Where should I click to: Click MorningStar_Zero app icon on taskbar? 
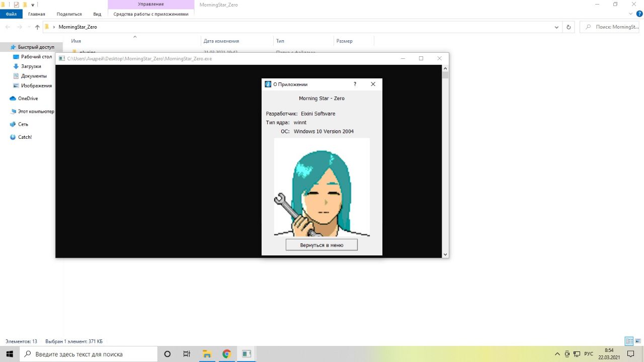tap(246, 354)
